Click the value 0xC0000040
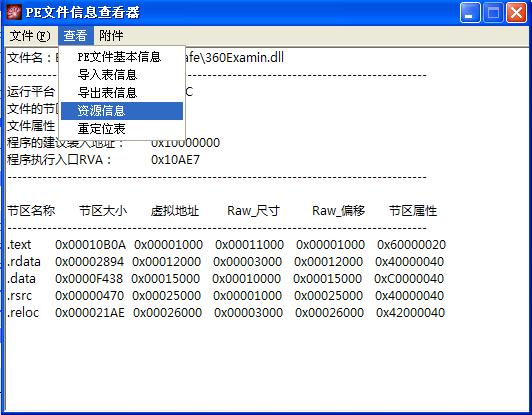Screen dimensions: 532x415 pyautogui.click(x=409, y=279)
